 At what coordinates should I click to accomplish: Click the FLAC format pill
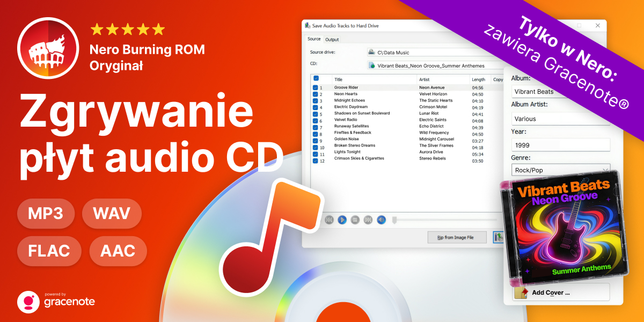(x=49, y=251)
